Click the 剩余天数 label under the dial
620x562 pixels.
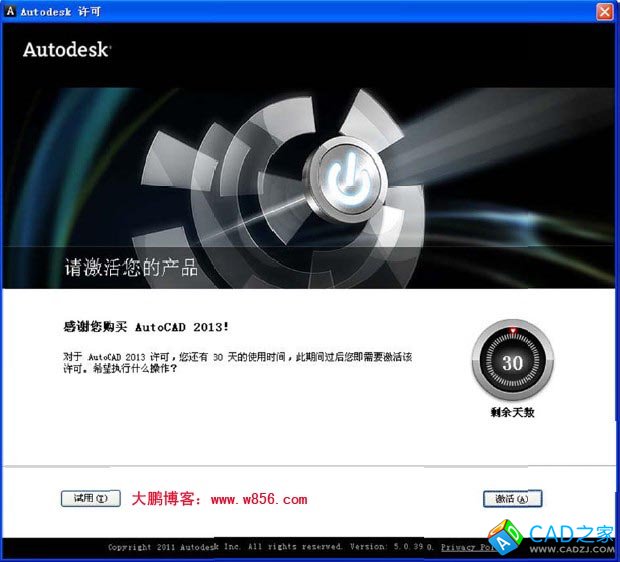tap(512, 412)
